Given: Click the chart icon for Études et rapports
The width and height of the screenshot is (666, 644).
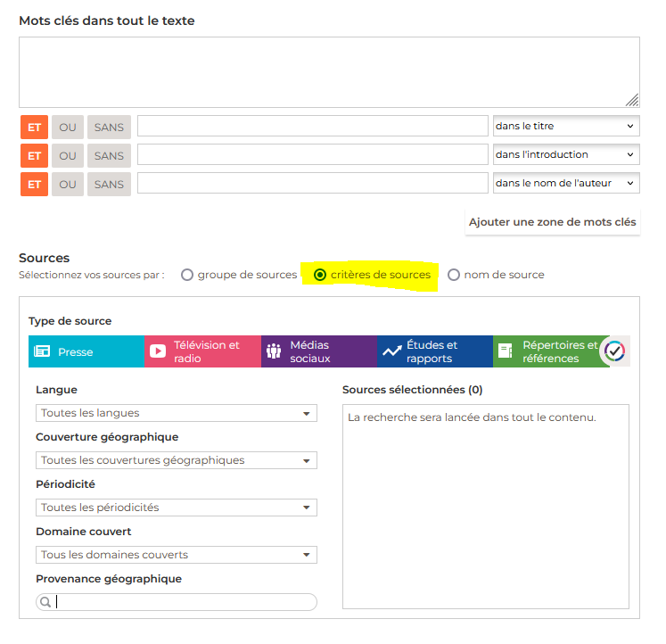Looking at the screenshot, I should [x=391, y=351].
